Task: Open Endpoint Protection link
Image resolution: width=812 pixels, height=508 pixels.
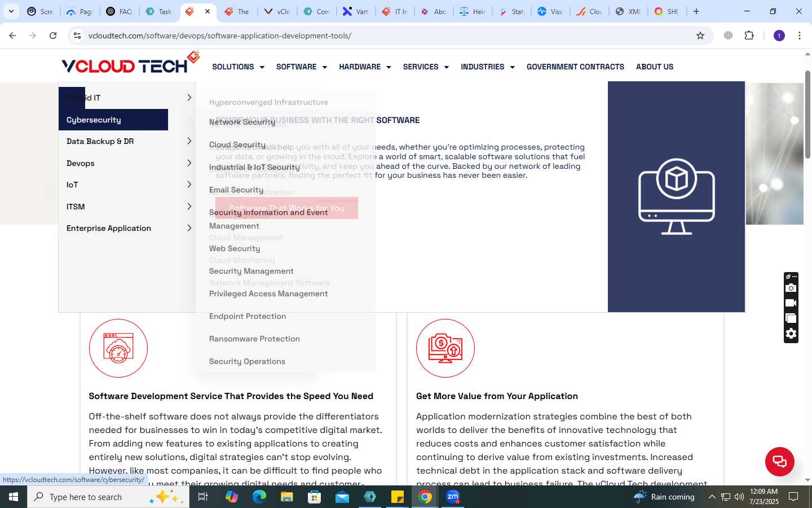Action: click(x=248, y=316)
